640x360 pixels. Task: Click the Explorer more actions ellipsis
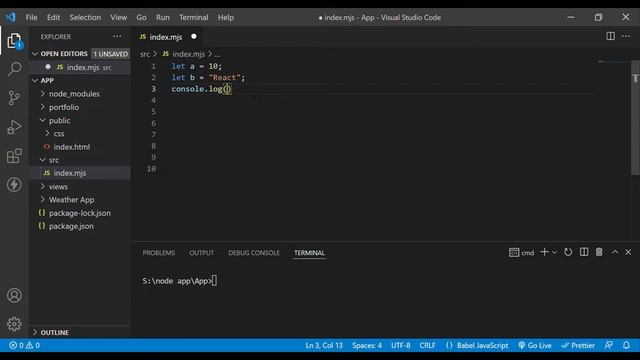click(117, 36)
